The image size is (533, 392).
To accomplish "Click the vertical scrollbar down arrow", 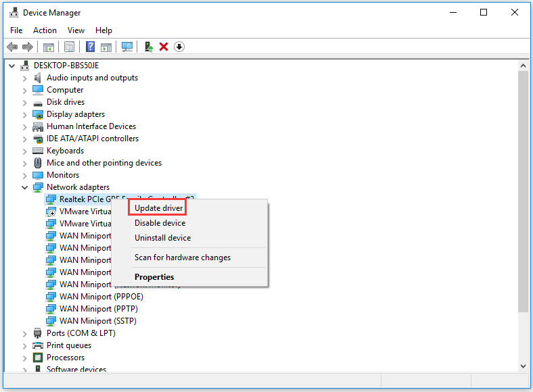I will point(523,366).
